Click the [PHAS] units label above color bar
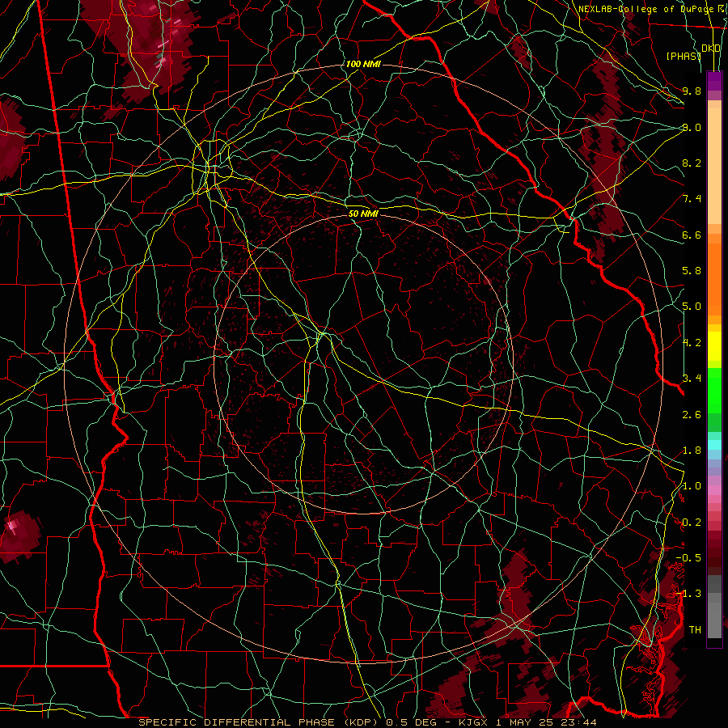 684,56
